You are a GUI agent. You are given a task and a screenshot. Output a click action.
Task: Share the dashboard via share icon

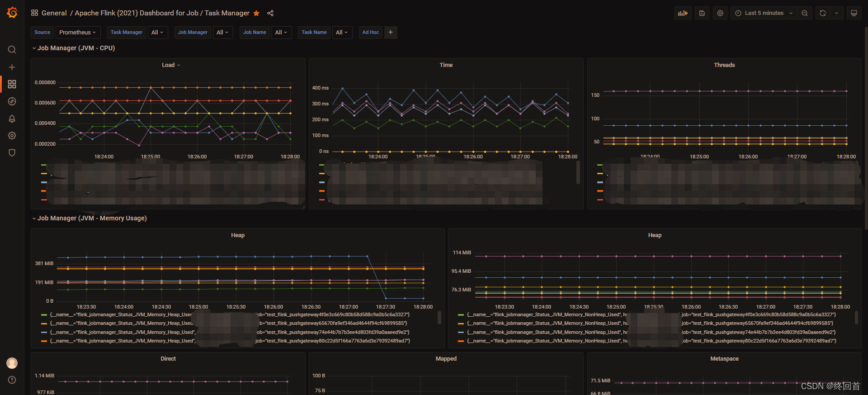pos(270,13)
